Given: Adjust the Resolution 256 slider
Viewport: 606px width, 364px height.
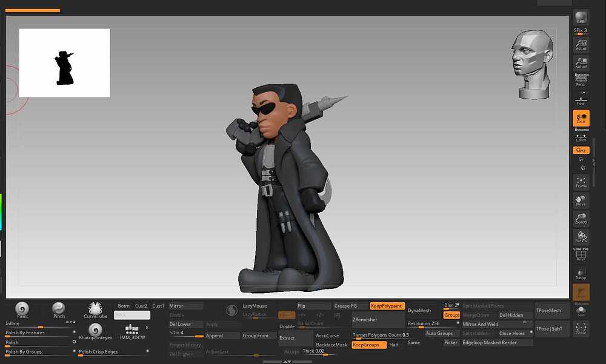Looking at the screenshot, I should click(433, 324).
